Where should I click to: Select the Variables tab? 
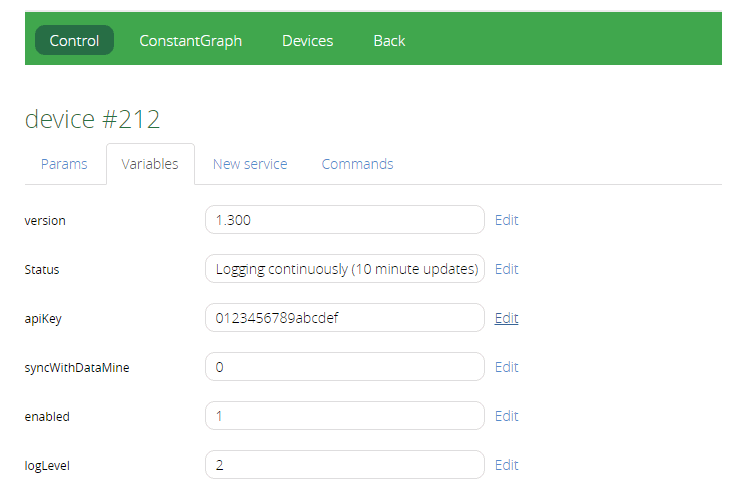point(150,164)
